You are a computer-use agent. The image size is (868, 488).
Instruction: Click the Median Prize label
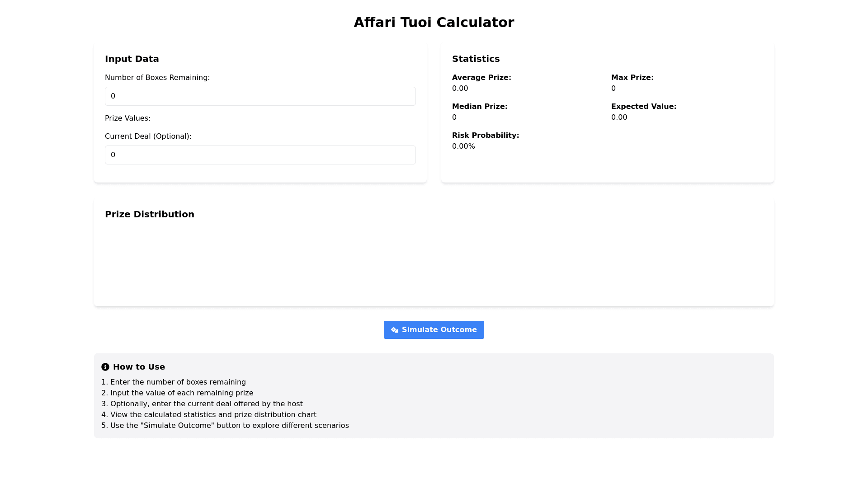coord(480,107)
